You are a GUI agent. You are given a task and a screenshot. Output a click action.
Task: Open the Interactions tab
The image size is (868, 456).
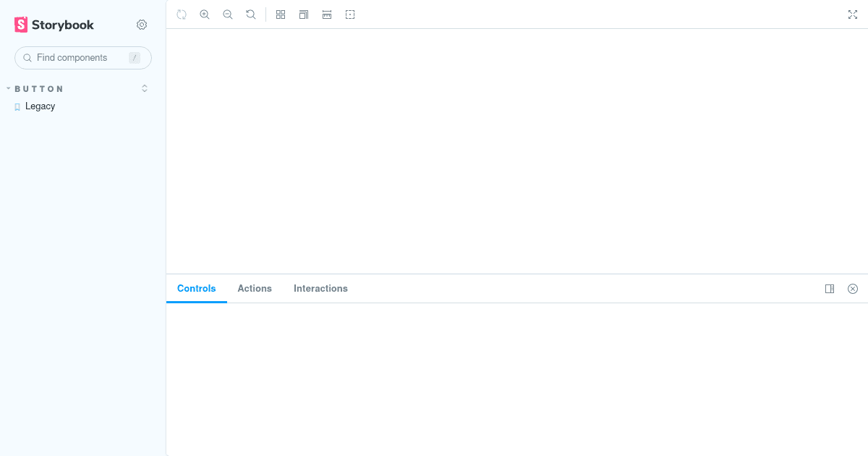pyautogui.click(x=320, y=288)
